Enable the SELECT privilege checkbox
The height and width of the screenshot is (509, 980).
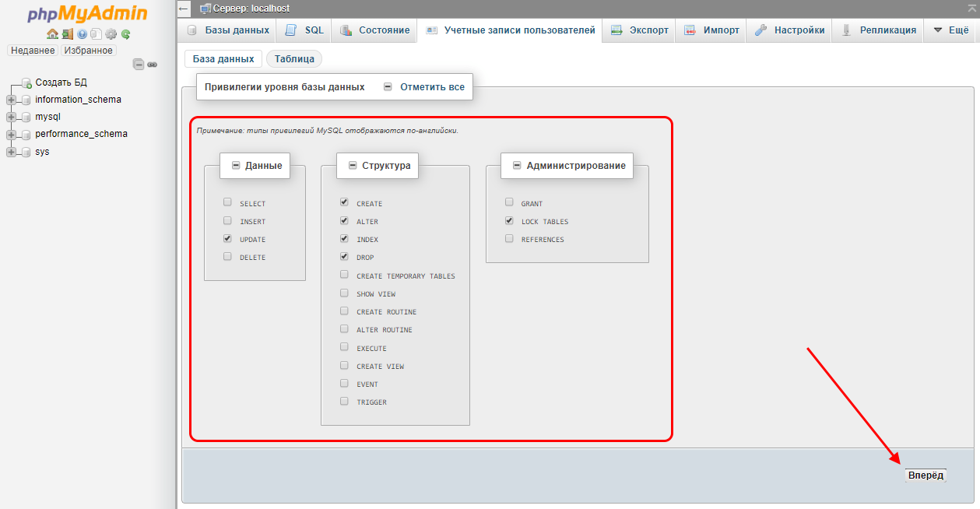coord(227,202)
